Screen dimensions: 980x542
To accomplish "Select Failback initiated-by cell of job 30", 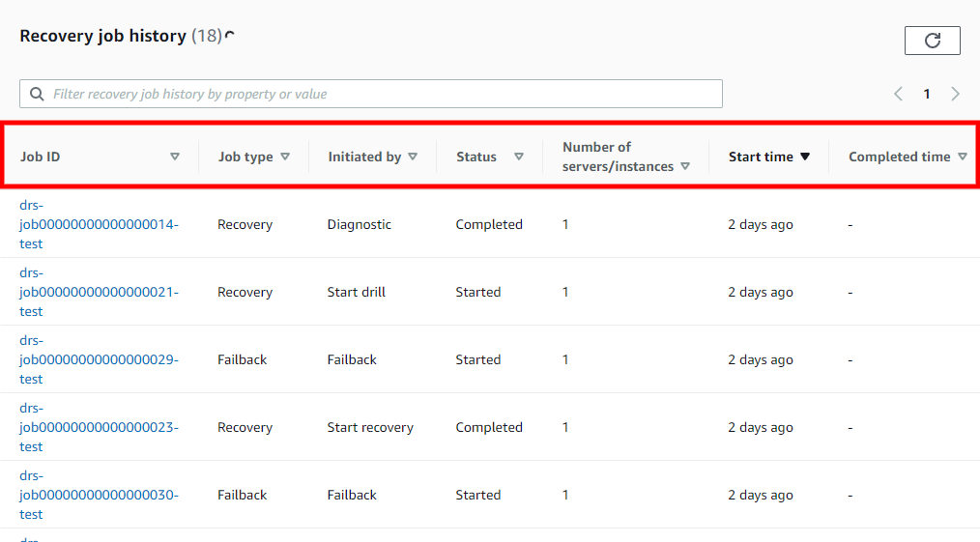I will [x=352, y=495].
